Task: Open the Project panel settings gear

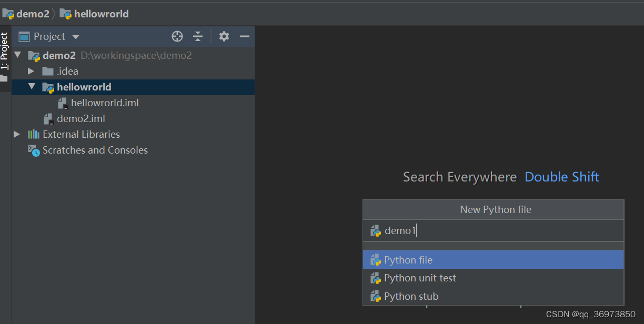Action: [x=224, y=36]
